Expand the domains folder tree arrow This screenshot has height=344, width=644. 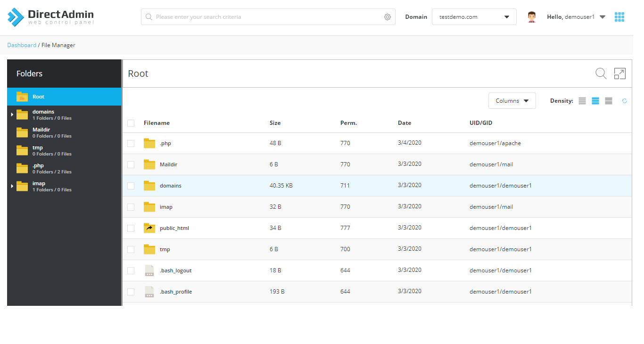[x=12, y=115]
